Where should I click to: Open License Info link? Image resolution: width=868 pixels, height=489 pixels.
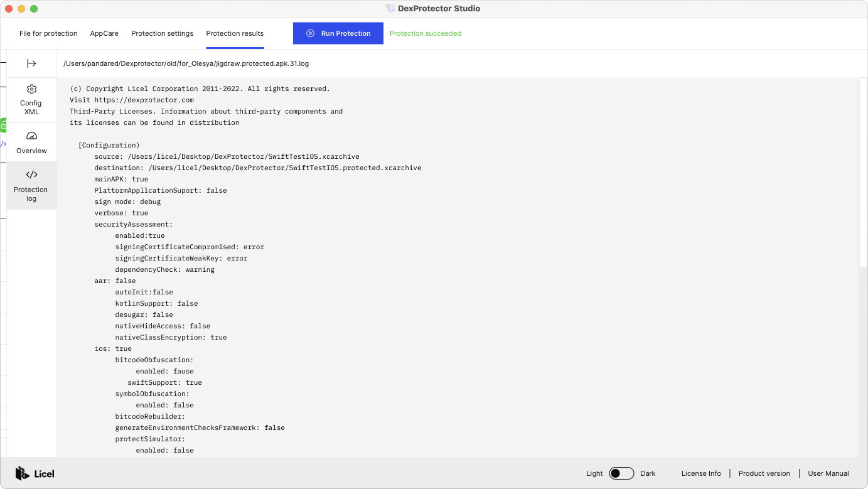[701, 473]
